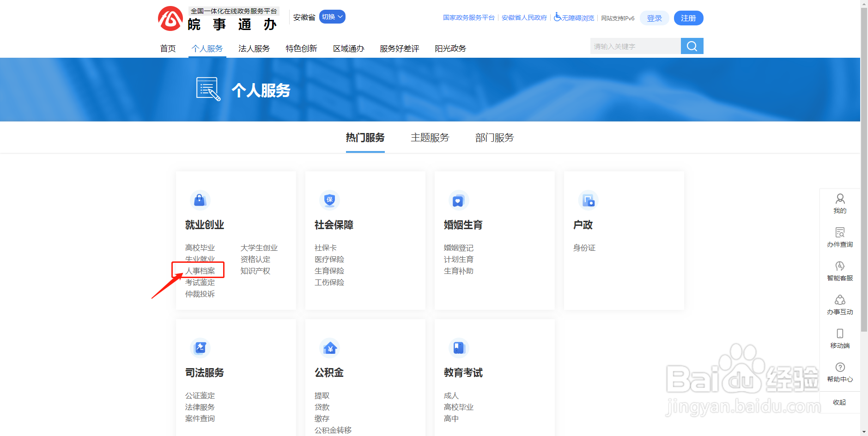This screenshot has width=868, height=436.
Task: Open the 切换 region dropdown
Action: (332, 17)
